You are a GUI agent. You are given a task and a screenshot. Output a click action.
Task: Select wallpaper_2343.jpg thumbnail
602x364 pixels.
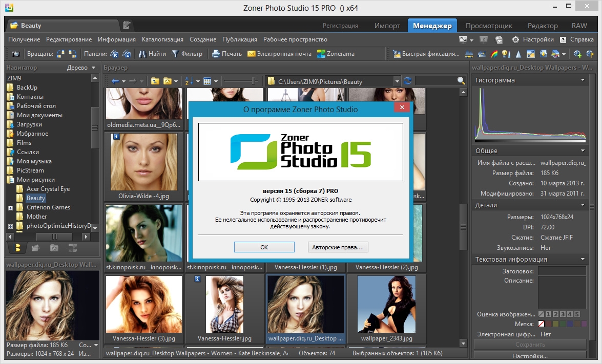[x=387, y=309]
